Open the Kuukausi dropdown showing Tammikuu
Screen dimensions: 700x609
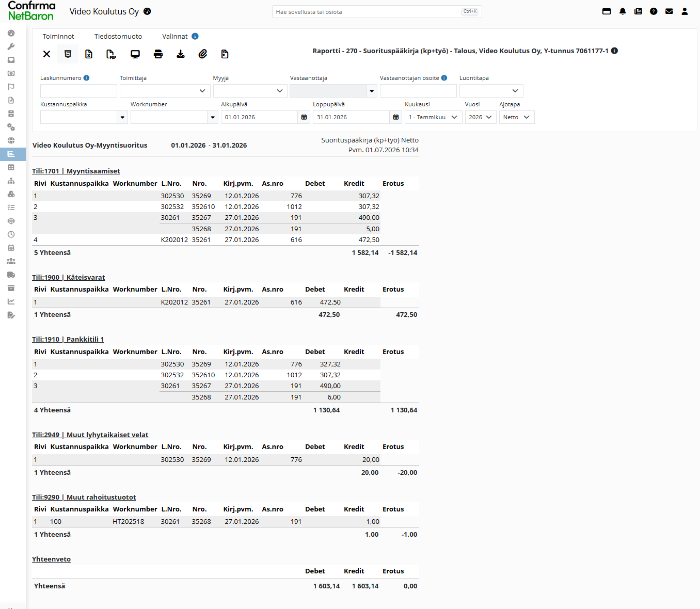click(x=433, y=117)
